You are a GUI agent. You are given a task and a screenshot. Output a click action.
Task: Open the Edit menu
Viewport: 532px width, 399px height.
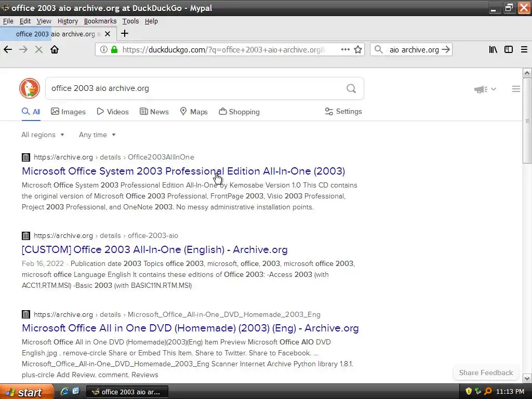[25, 21]
